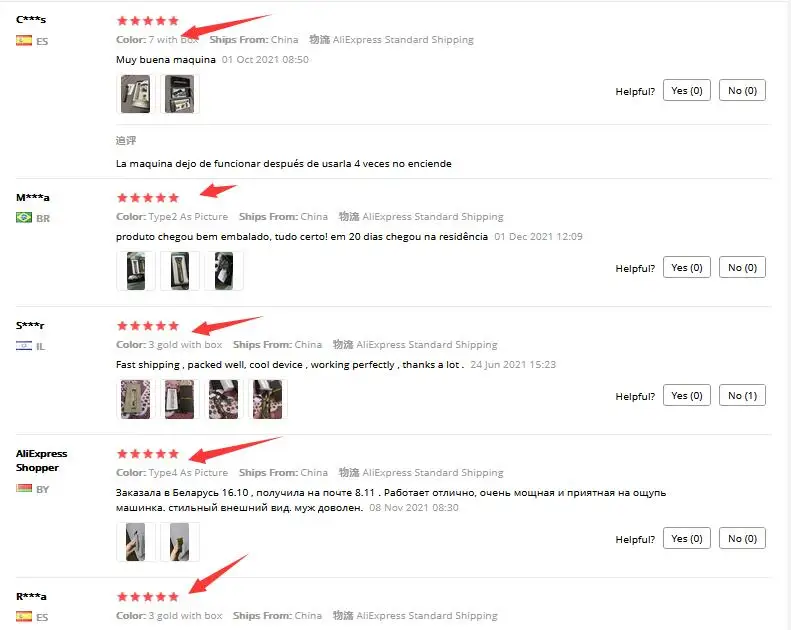Click the Spain flag icon beside C***s
This screenshot has height=630, width=791.
coord(24,40)
